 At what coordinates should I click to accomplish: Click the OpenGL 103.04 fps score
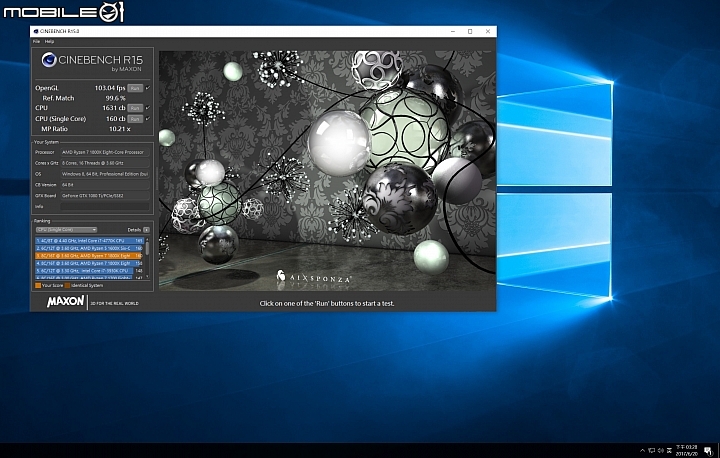(x=110, y=88)
